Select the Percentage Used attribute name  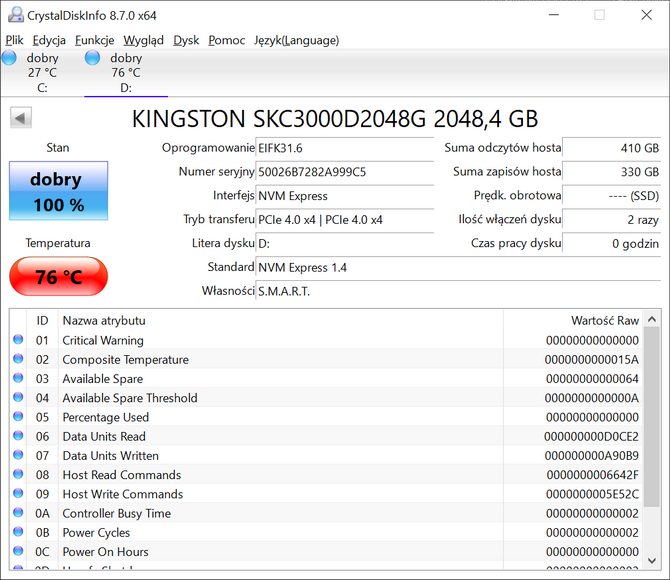click(x=106, y=417)
